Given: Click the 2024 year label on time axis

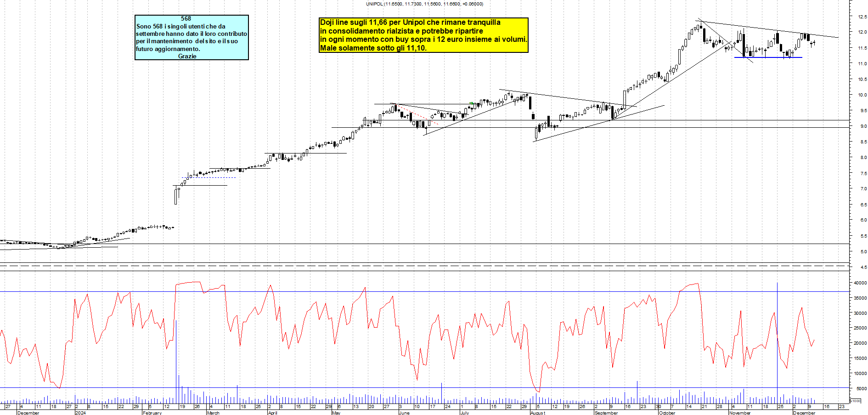Looking at the screenshot, I should click(80, 413).
